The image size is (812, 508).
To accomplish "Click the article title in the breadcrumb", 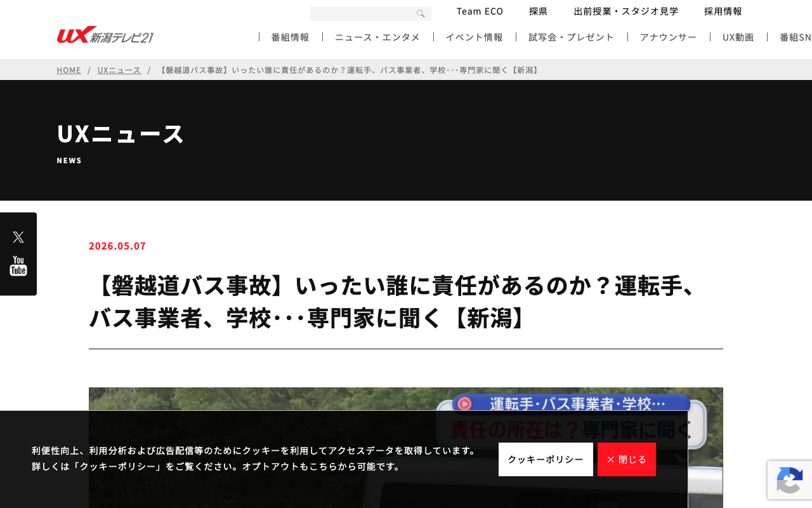I will [x=348, y=70].
